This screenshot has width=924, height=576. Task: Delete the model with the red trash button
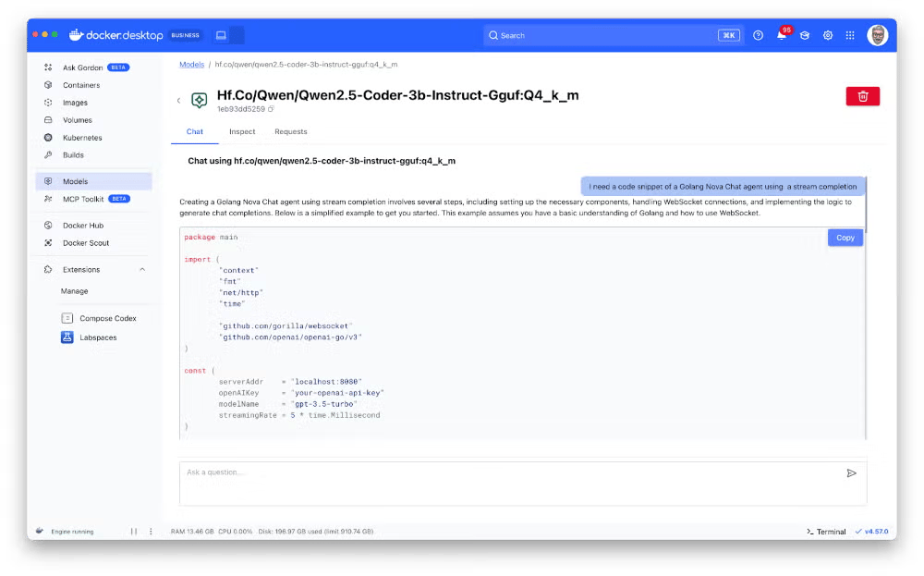point(862,96)
